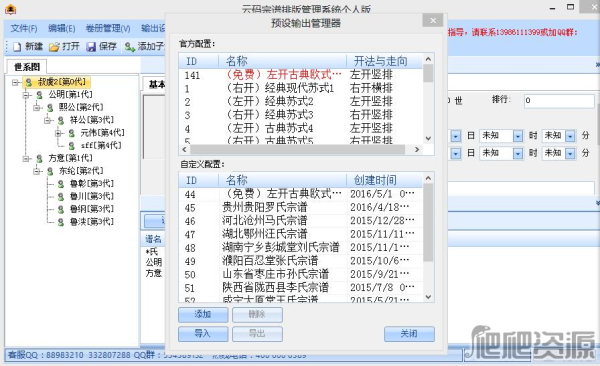Select row 湖南宁乡彭城堂刘氏宗谱
600x366 pixels.
pyautogui.click(x=301, y=248)
